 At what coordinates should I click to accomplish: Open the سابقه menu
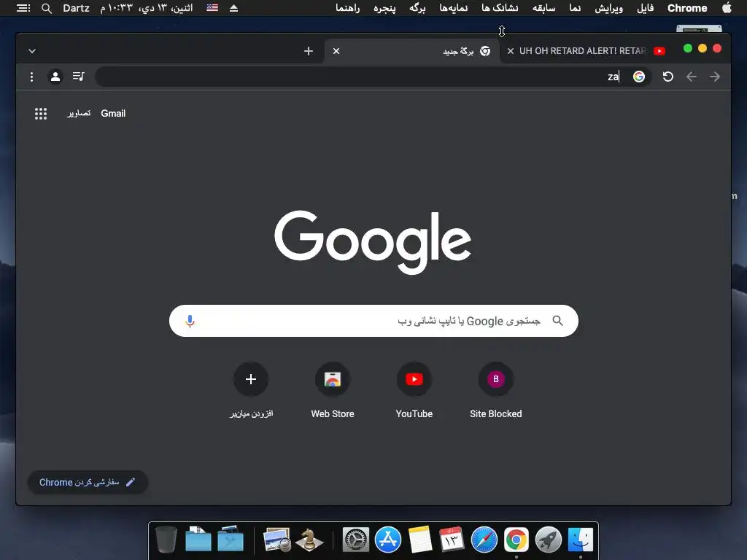point(543,8)
